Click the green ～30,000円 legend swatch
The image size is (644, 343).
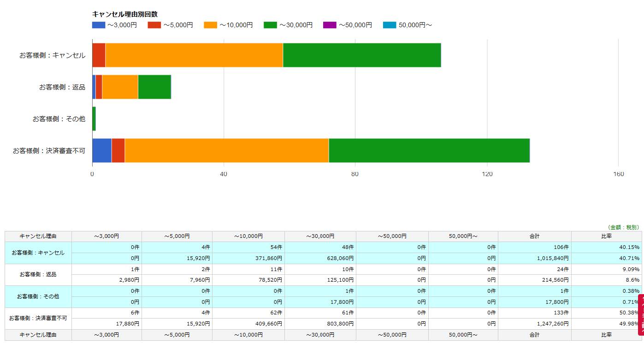270,25
